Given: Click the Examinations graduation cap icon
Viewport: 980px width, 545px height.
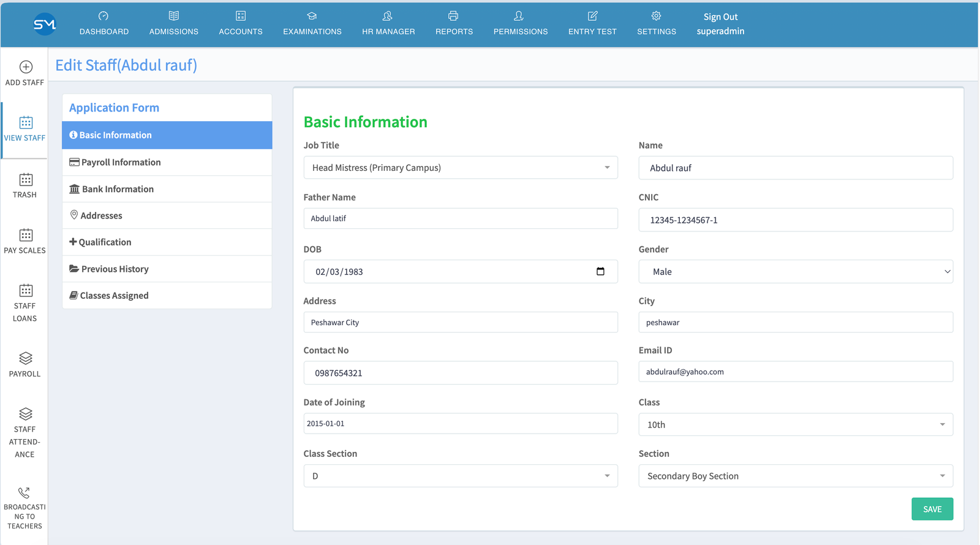Looking at the screenshot, I should pos(312,16).
